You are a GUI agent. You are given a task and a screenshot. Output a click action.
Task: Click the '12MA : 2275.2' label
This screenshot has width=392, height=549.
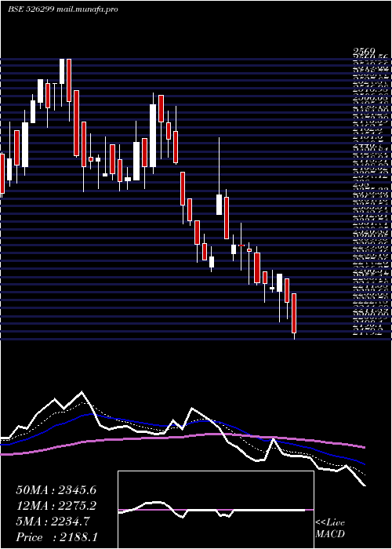[x=56, y=506]
